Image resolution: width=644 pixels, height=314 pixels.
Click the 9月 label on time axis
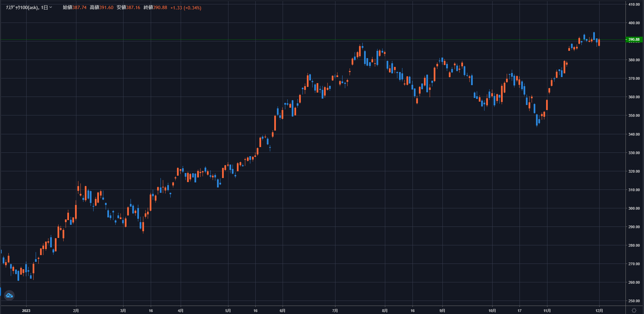click(442, 311)
